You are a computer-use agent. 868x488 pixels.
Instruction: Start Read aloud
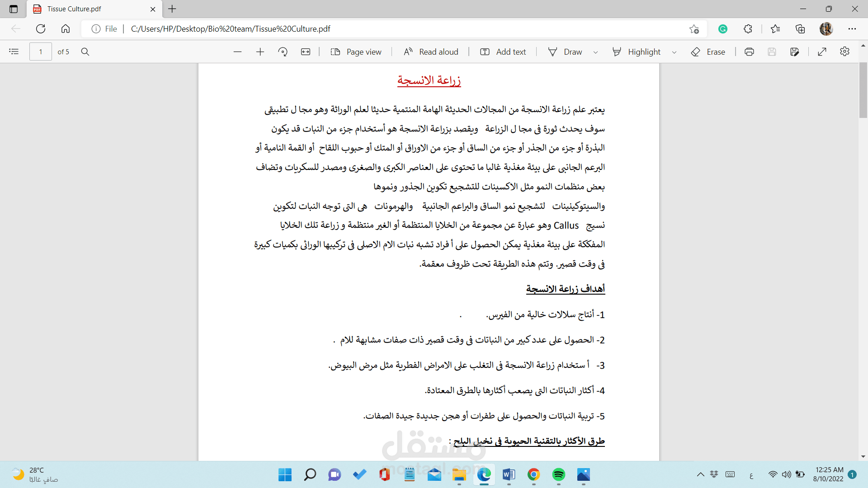pos(431,52)
